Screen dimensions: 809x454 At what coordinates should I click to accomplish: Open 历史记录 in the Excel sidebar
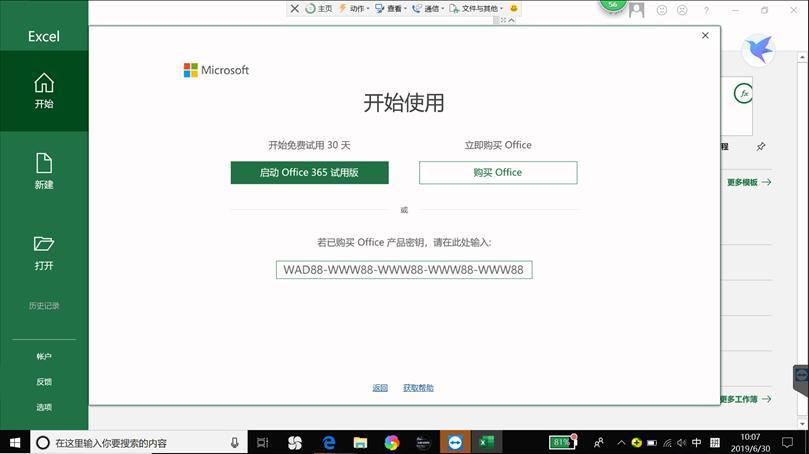44,305
